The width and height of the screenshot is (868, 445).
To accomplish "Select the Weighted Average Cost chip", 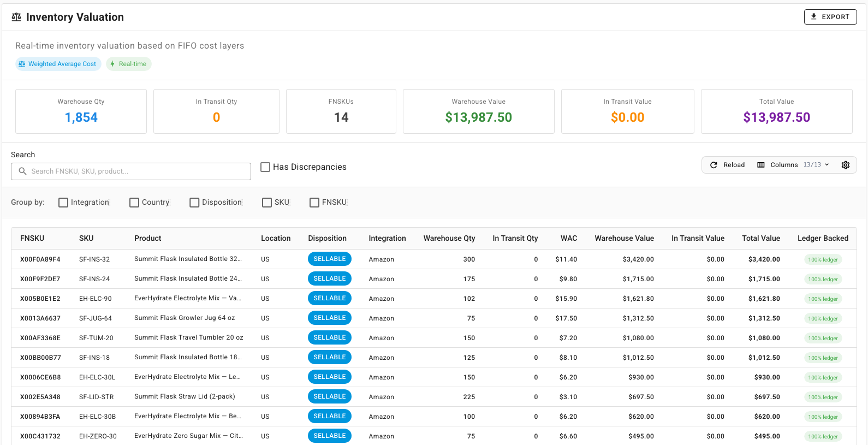I will point(58,64).
